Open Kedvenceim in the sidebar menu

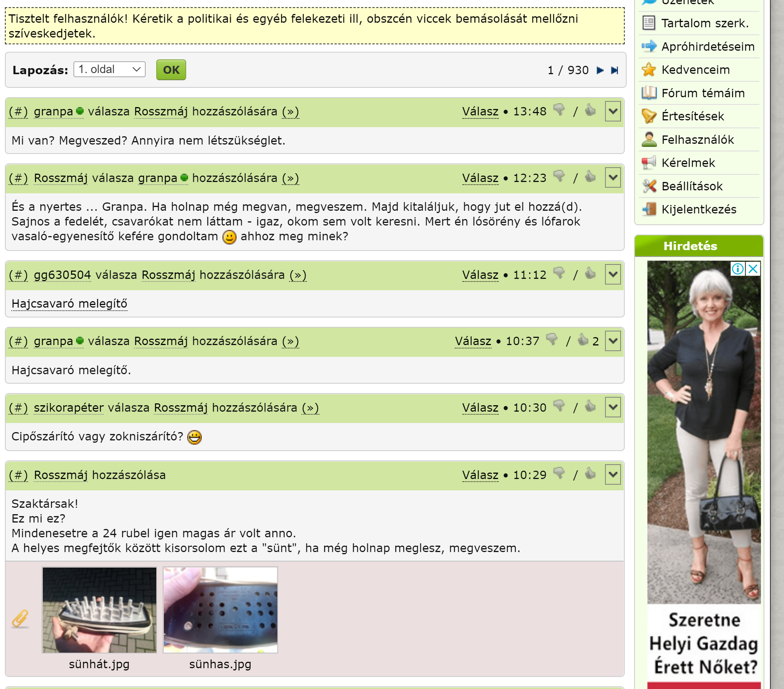[x=695, y=70]
